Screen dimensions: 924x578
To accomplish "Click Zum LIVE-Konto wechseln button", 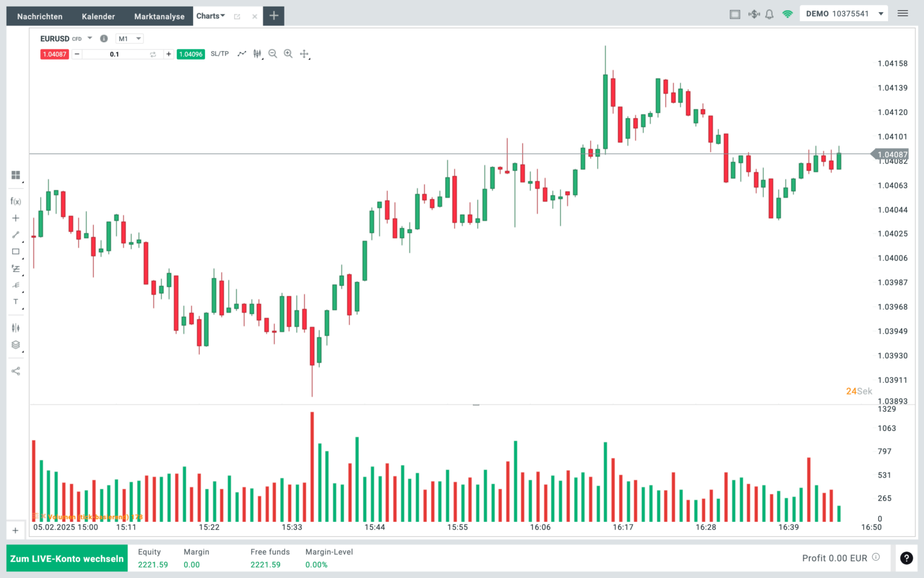I will [x=66, y=558].
